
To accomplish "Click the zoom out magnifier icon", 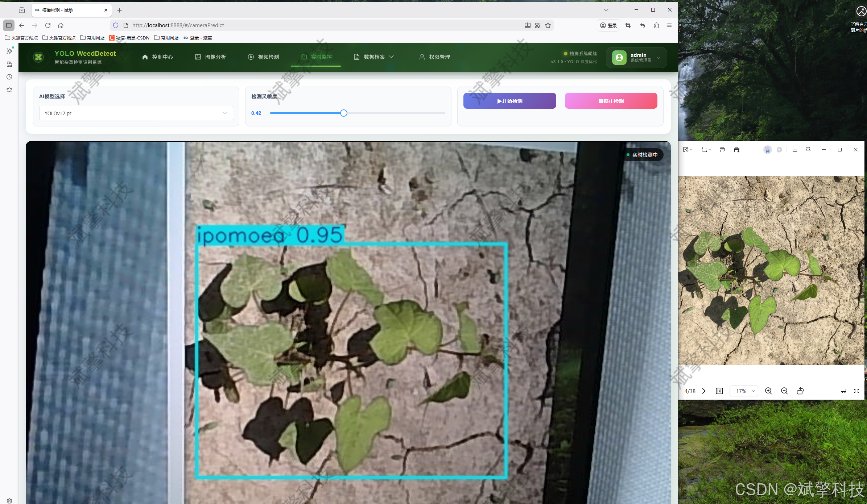I will 784,391.
